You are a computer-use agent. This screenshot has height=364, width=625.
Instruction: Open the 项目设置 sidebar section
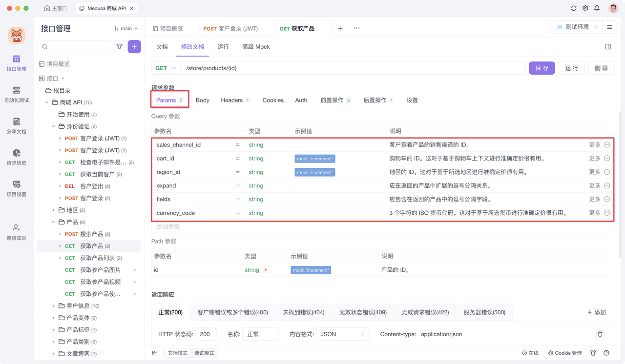point(17,188)
